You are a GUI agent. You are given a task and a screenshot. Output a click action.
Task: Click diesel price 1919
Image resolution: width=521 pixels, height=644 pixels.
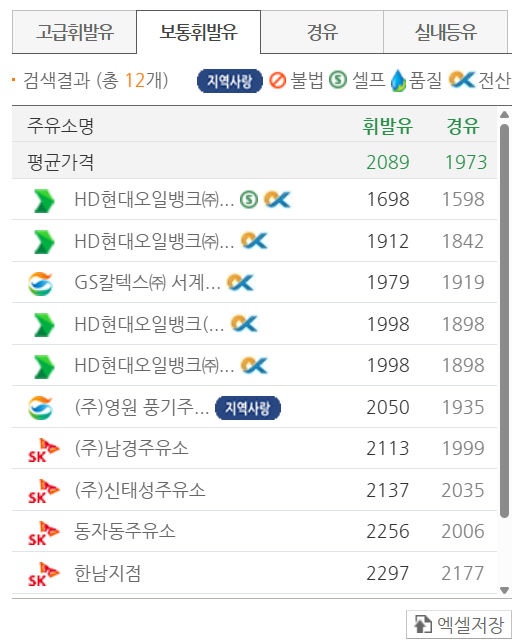coord(463,283)
